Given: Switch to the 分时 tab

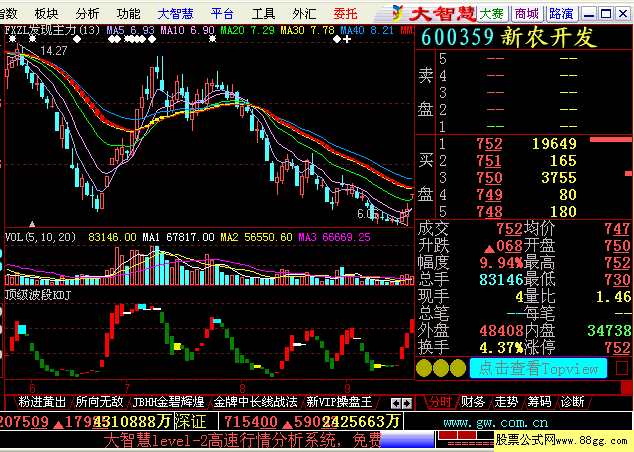Looking at the screenshot, I should click(x=440, y=402).
